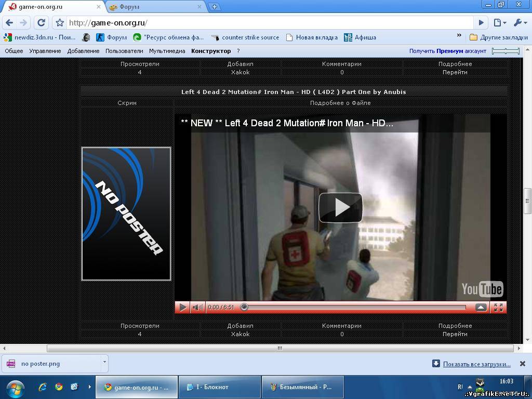Click the Go arrow next to address bar
The image size is (532, 399).
481,23
